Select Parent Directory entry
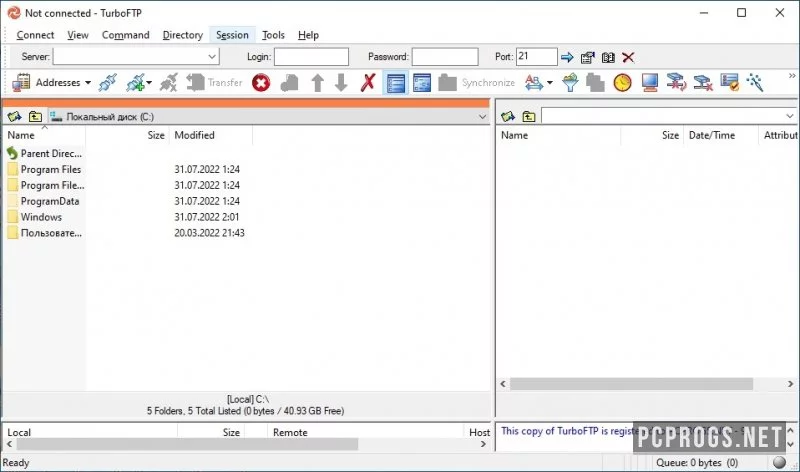Screen dimensions: 800x472 [x=44, y=153]
